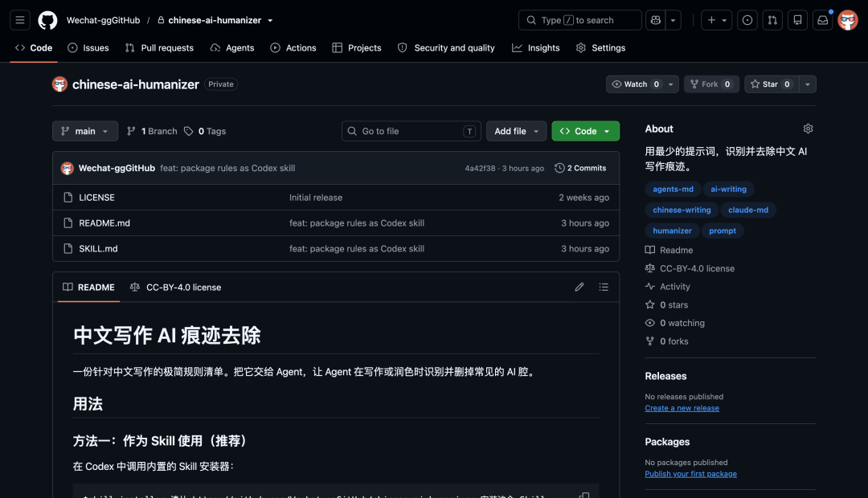Click the prompt topic tag
Viewport: 868px width, 498px height.
click(x=723, y=231)
